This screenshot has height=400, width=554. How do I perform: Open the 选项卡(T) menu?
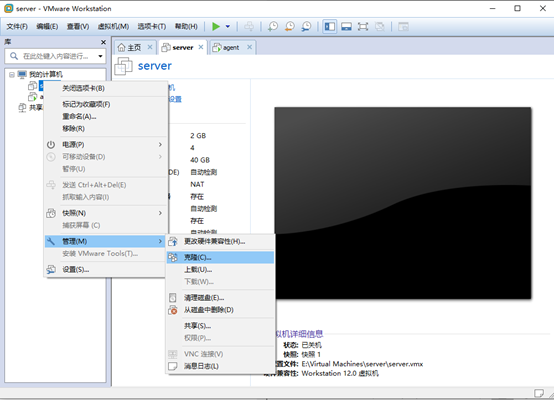click(x=152, y=27)
